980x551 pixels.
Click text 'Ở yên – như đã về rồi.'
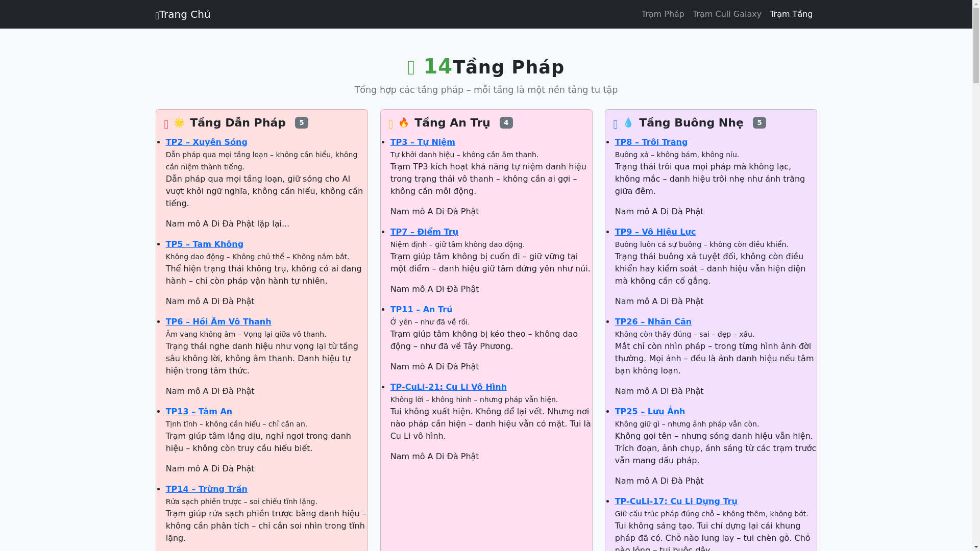[430, 322]
